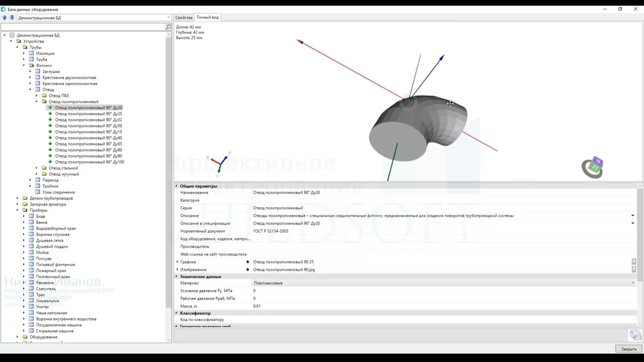Open the Демонстрационная БД database dropdown
The image size is (644, 362).
pos(169,18)
